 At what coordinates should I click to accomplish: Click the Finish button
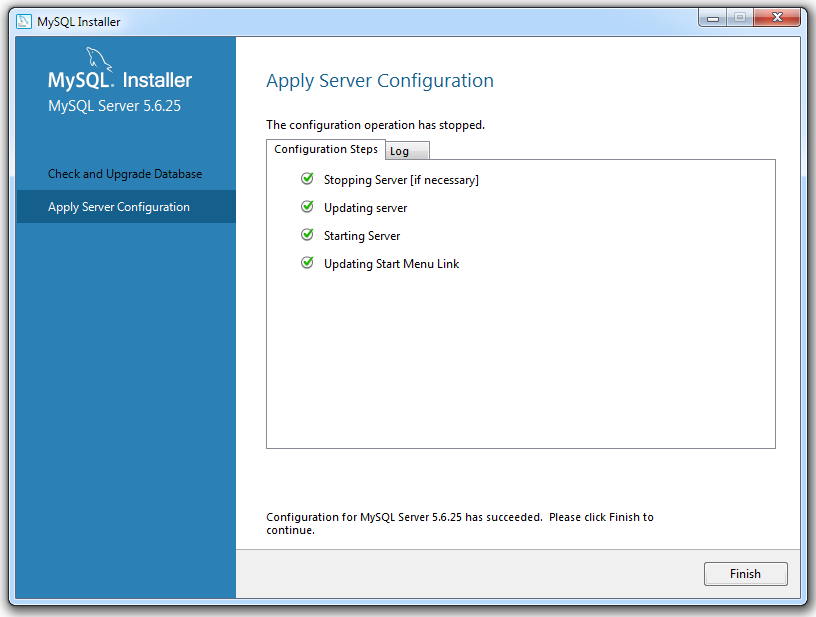pyautogui.click(x=745, y=574)
